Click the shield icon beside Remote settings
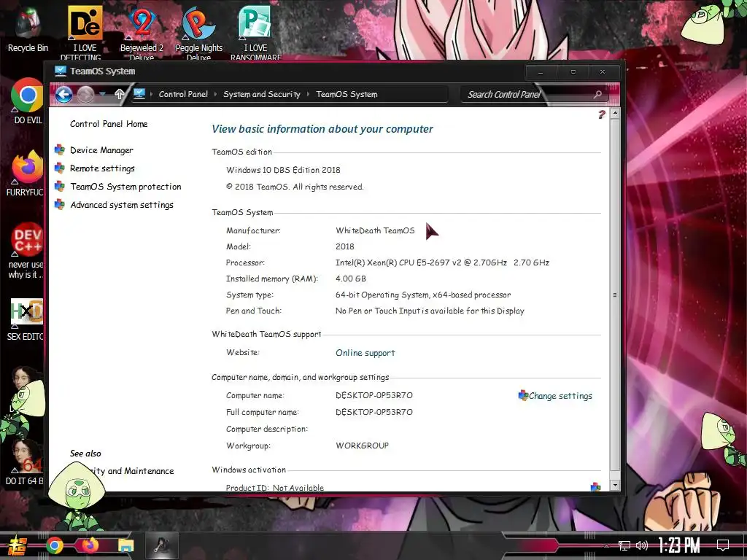This screenshot has height=560, width=747. pos(60,168)
